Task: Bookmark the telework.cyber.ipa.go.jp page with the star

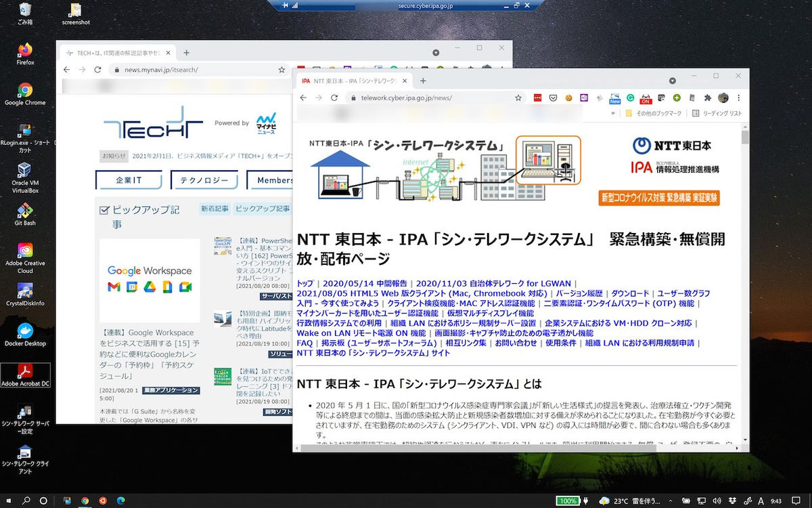Action: pos(518,98)
